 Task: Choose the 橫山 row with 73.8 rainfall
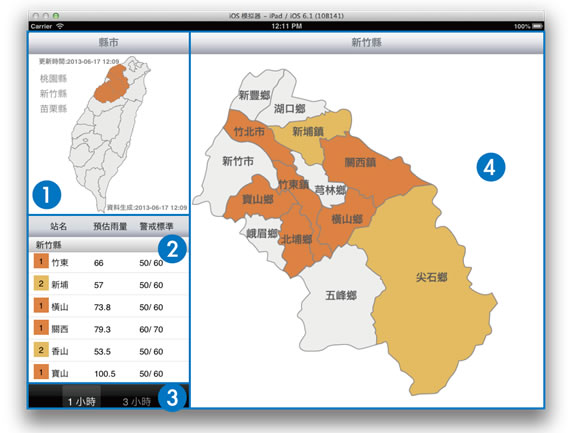point(109,307)
